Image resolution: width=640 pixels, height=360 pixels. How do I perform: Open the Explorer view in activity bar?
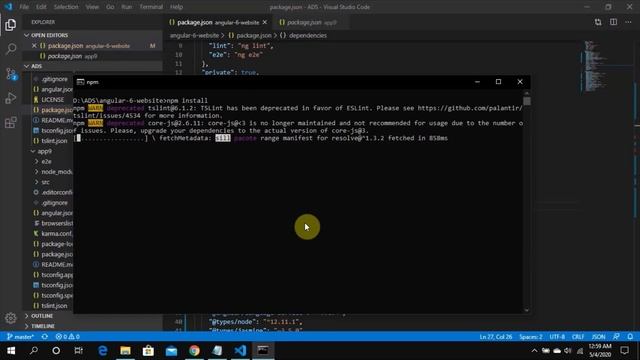pos(11,25)
